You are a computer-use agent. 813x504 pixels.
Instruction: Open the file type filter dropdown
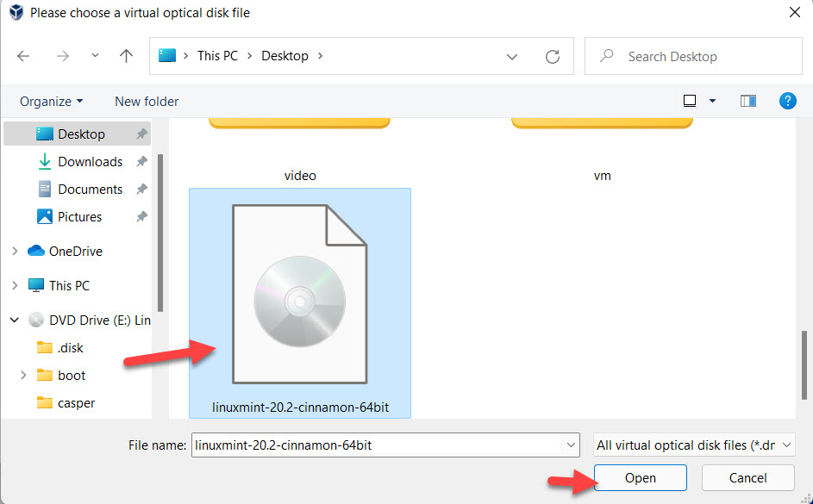[x=693, y=445]
